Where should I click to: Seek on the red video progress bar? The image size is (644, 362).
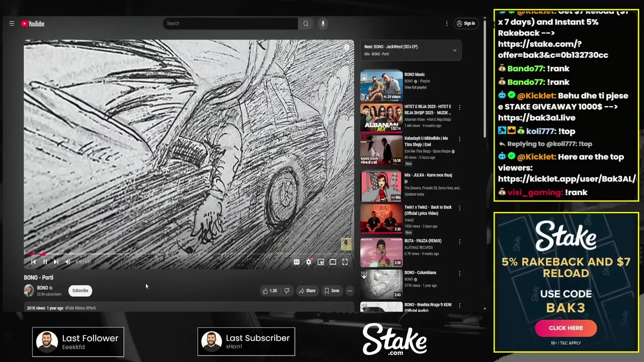pos(189,254)
